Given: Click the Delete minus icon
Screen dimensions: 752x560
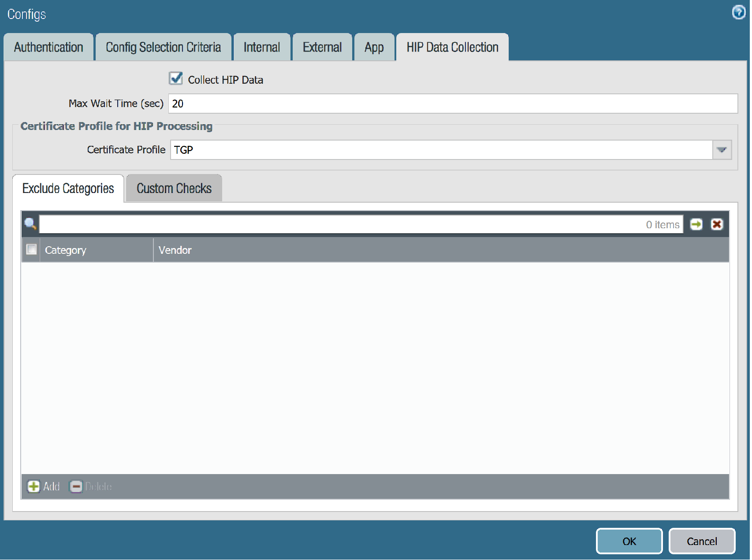Looking at the screenshot, I should (x=76, y=486).
